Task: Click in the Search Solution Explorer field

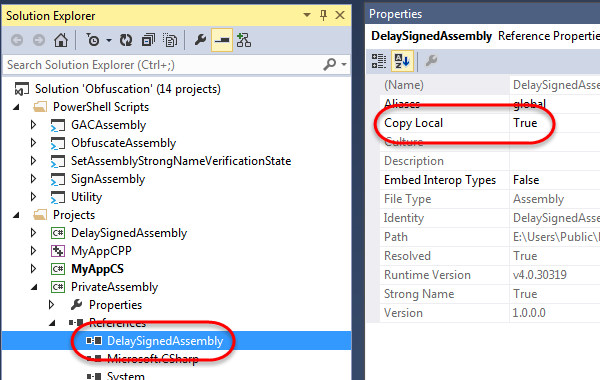Action: click(162, 65)
